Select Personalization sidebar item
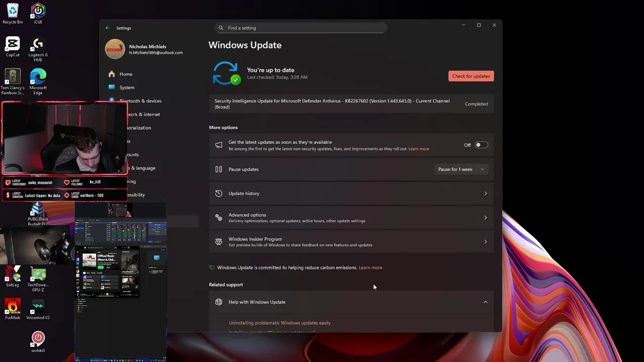 (x=139, y=128)
